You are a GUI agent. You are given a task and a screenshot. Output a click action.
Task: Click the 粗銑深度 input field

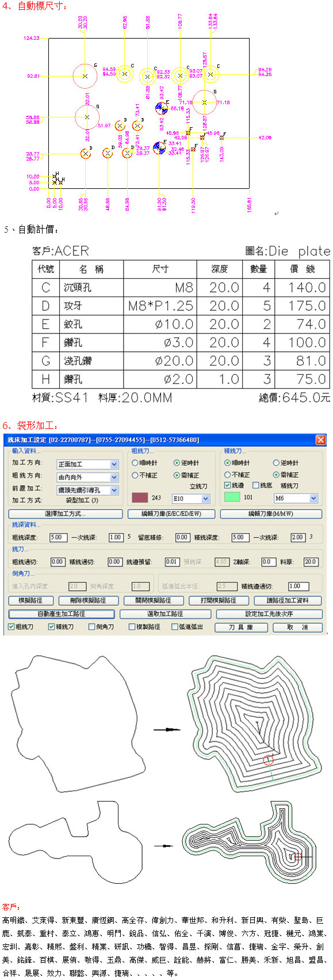coord(59,537)
